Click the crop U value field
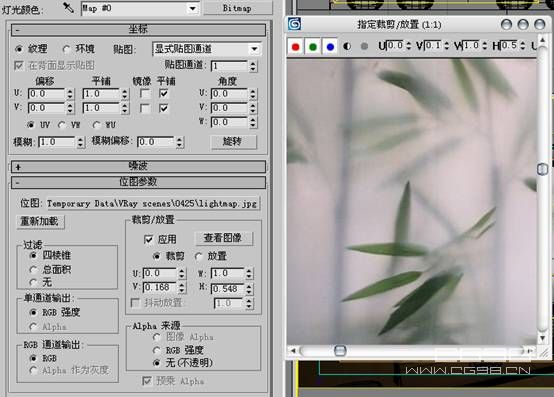The image size is (554, 397). point(160,273)
